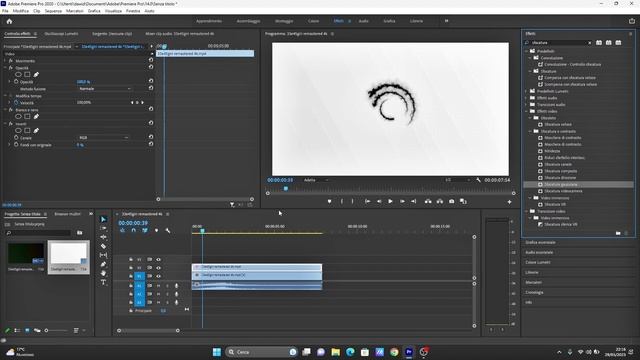Create ellipse mask under Opacità
This screenshot has height=360, width=640.
18,75
